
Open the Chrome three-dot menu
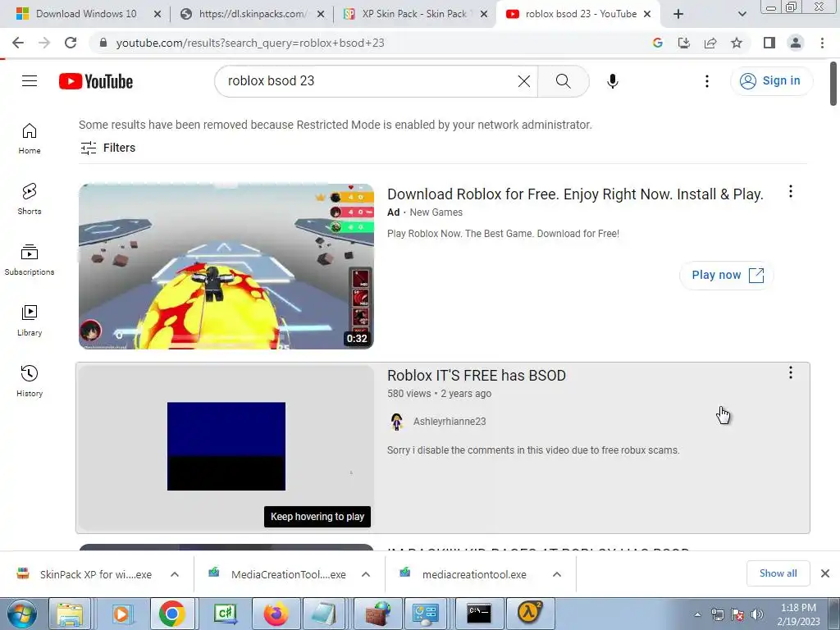[822, 43]
